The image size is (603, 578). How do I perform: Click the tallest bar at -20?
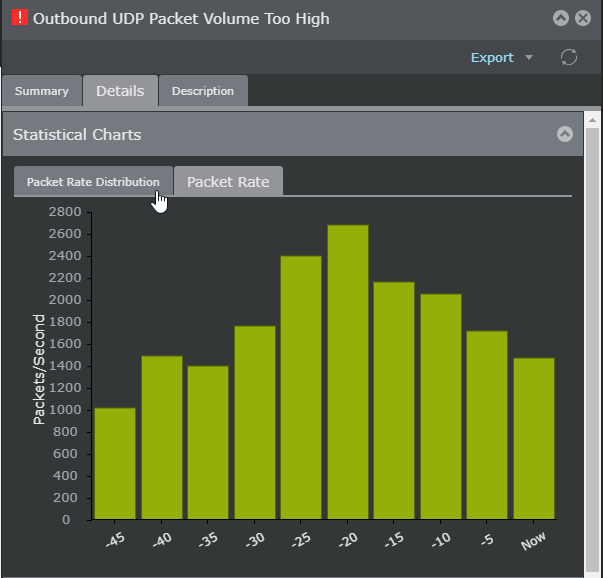pyautogui.click(x=348, y=372)
